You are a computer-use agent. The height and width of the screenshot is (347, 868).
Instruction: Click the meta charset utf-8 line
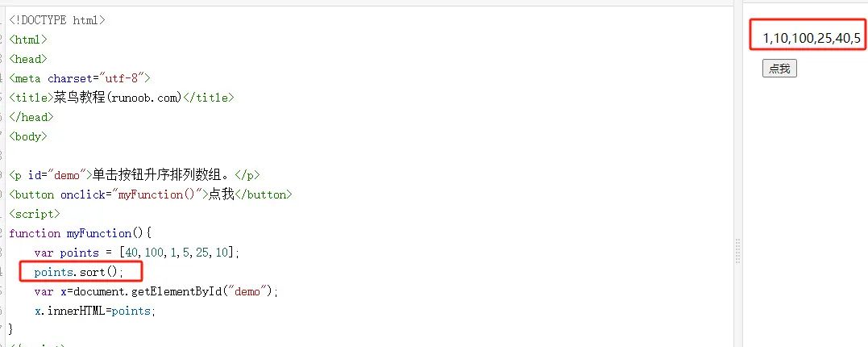point(79,78)
